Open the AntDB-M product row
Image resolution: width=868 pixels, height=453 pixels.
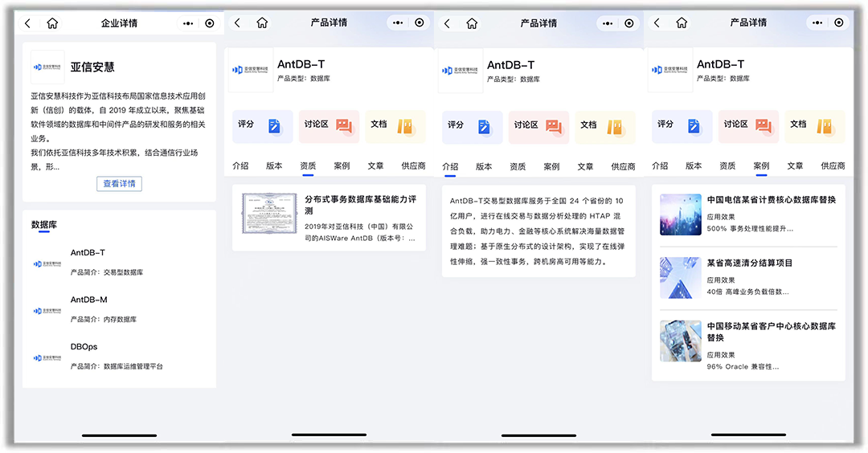coord(119,309)
